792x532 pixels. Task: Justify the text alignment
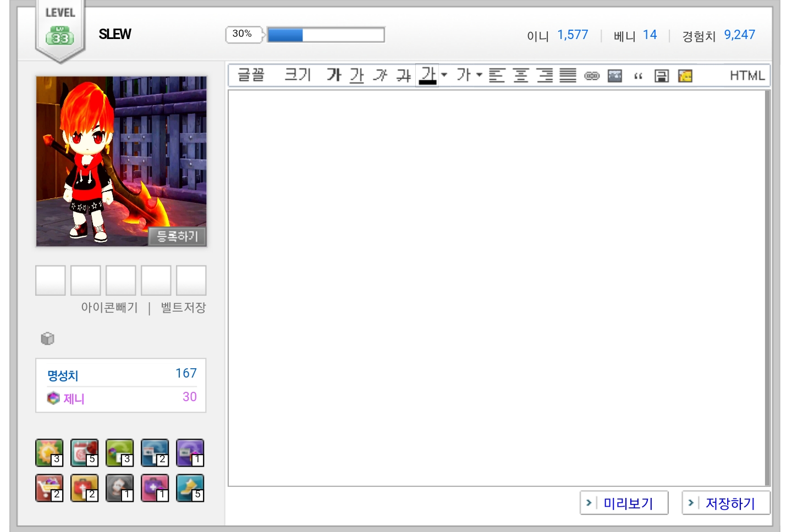[x=568, y=75]
